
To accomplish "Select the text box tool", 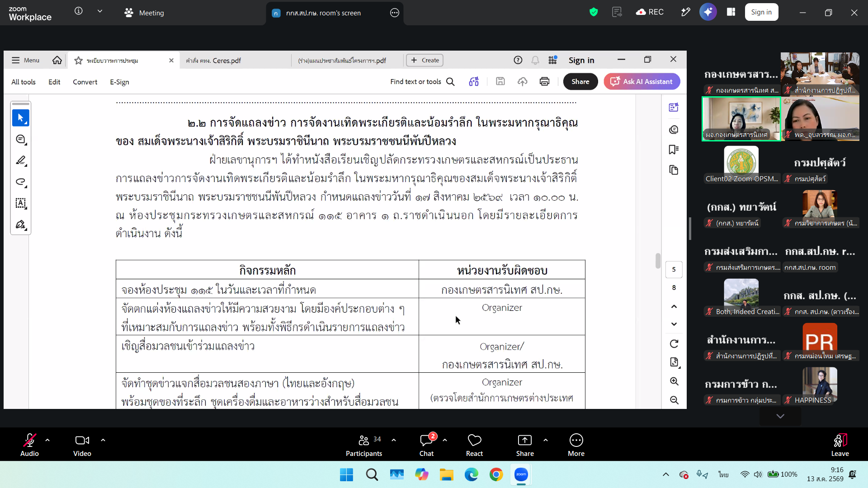I will (x=21, y=203).
